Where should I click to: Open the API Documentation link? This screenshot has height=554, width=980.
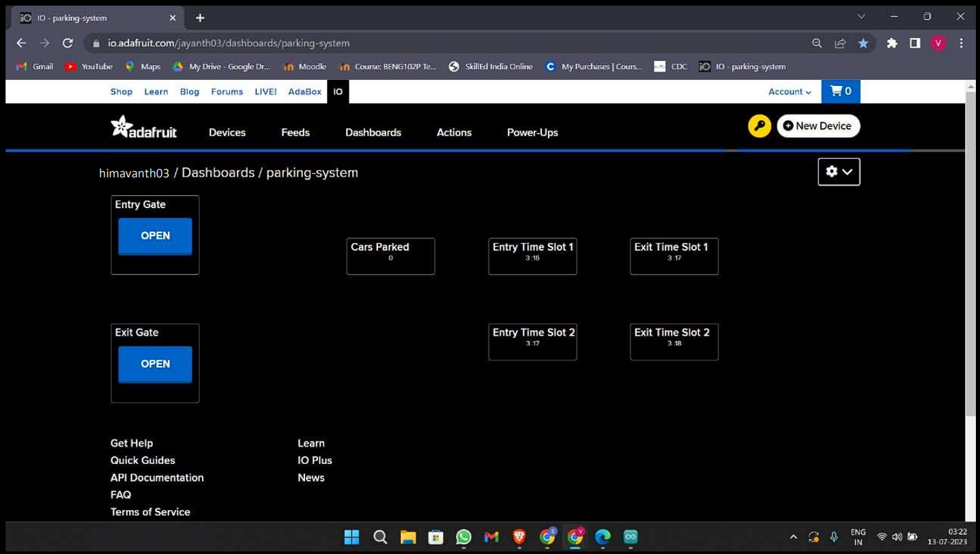point(157,478)
